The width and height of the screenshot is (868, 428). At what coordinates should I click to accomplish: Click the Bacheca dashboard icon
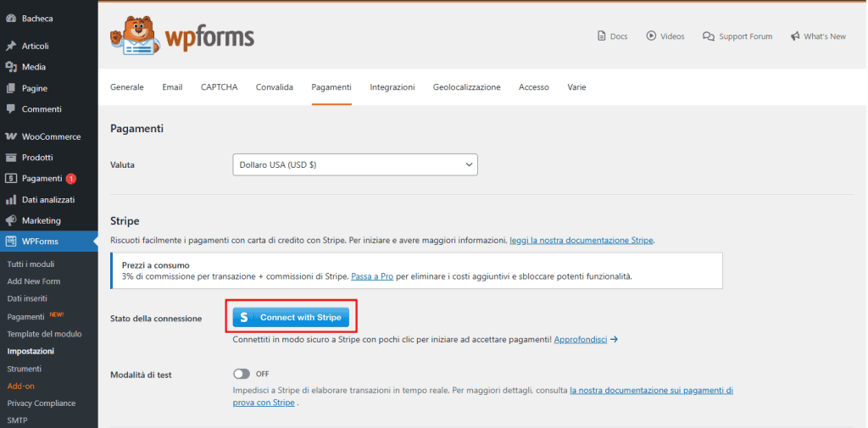click(10, 19)
